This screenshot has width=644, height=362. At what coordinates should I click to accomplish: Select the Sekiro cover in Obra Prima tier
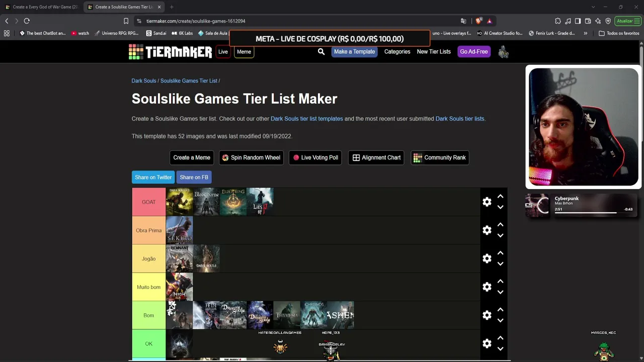point(179,230)
